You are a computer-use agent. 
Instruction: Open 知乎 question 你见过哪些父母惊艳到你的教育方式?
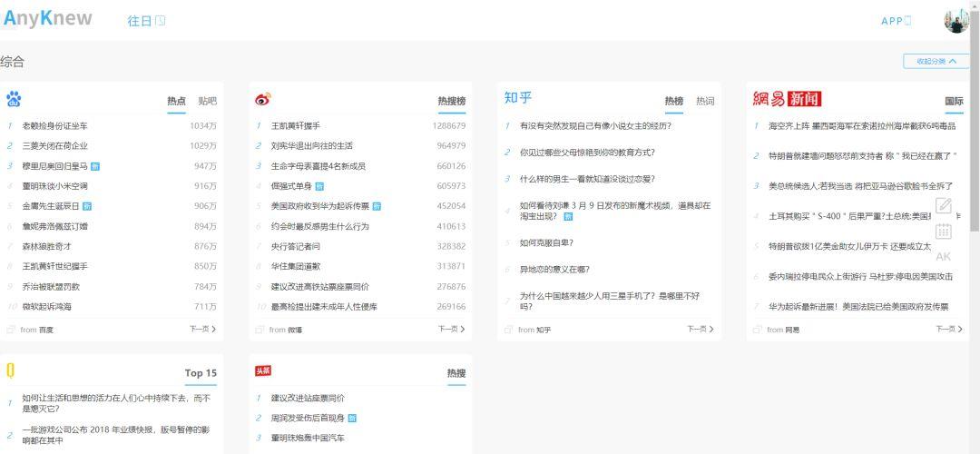point(587,153)
